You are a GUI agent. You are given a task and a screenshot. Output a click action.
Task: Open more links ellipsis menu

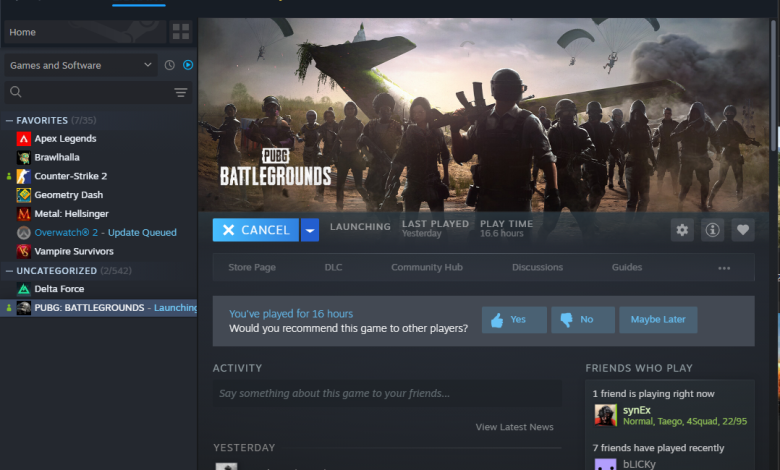coord(724,268)
